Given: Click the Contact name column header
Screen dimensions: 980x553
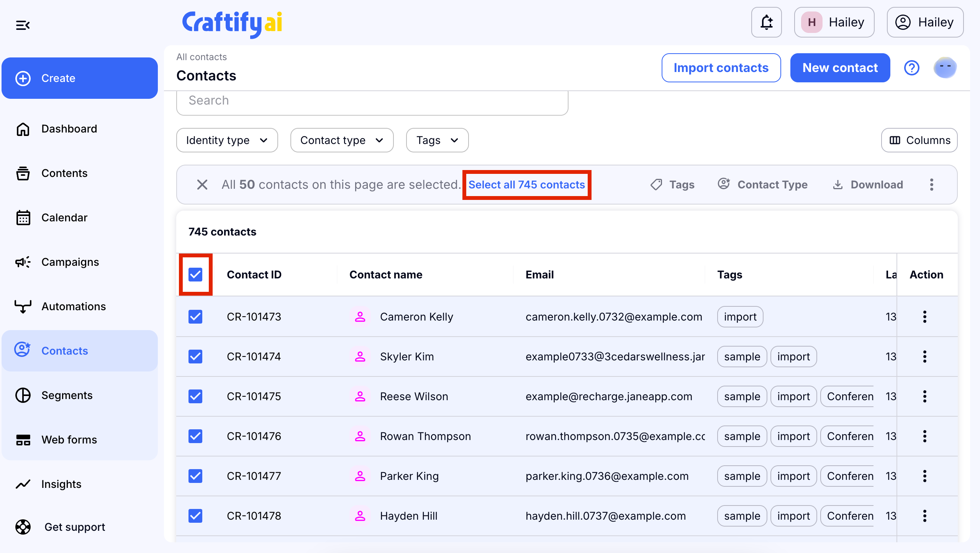Looking at the screenshot, I should (386, 275).
